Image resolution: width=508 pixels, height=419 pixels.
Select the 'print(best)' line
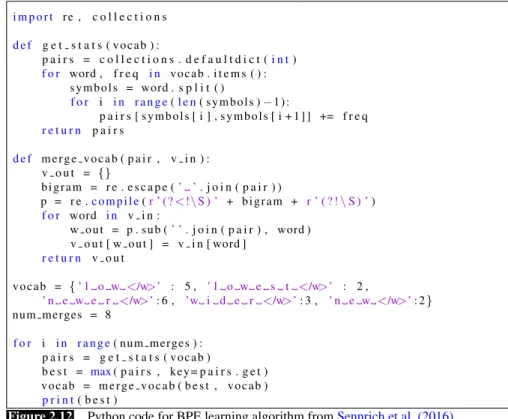pos(80,400)
